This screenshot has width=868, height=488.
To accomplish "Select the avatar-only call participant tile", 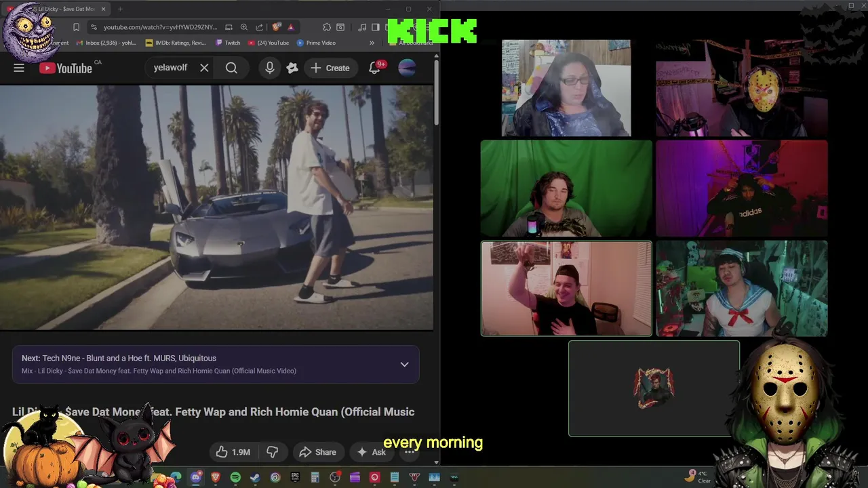I will 654,388.
